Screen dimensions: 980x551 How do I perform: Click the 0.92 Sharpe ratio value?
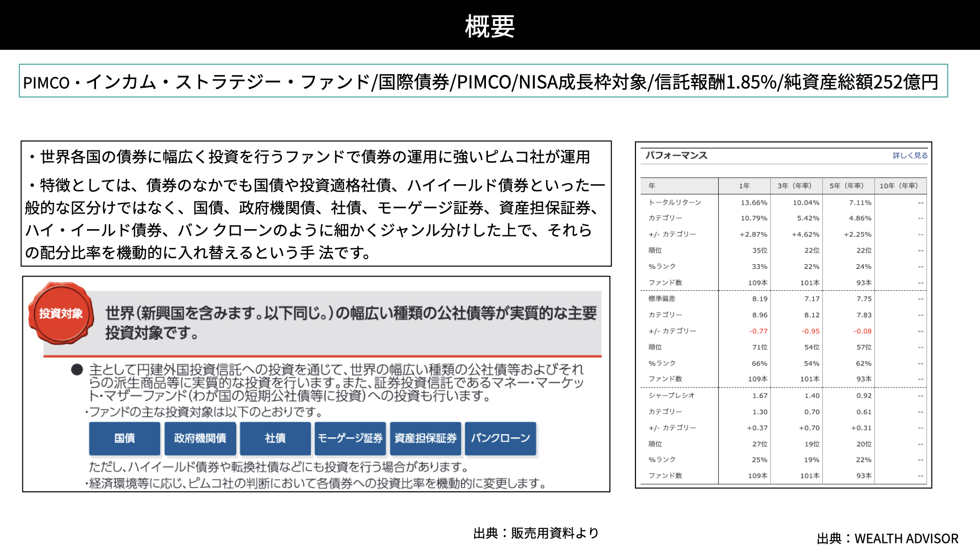point(864,395)
